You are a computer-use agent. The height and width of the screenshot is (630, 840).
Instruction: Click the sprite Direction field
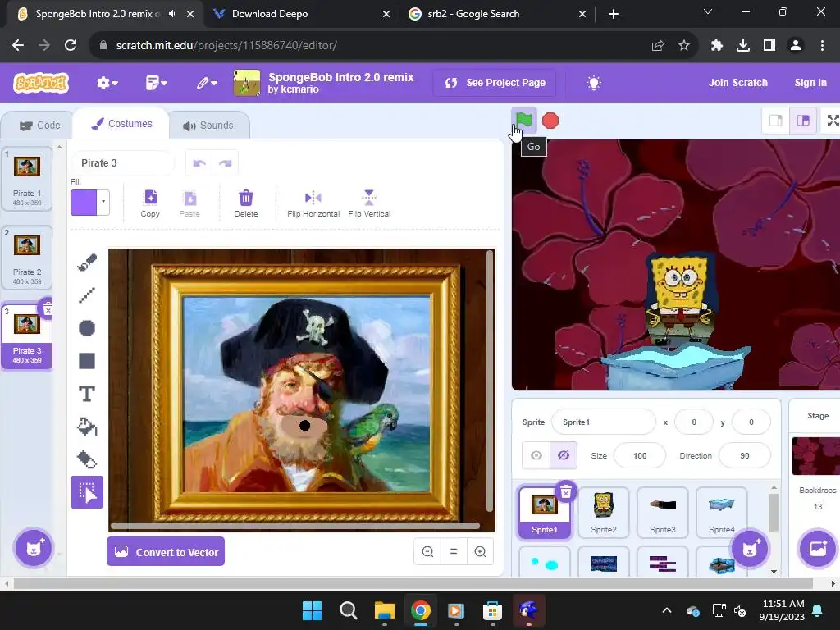click(x=745, y=455)
